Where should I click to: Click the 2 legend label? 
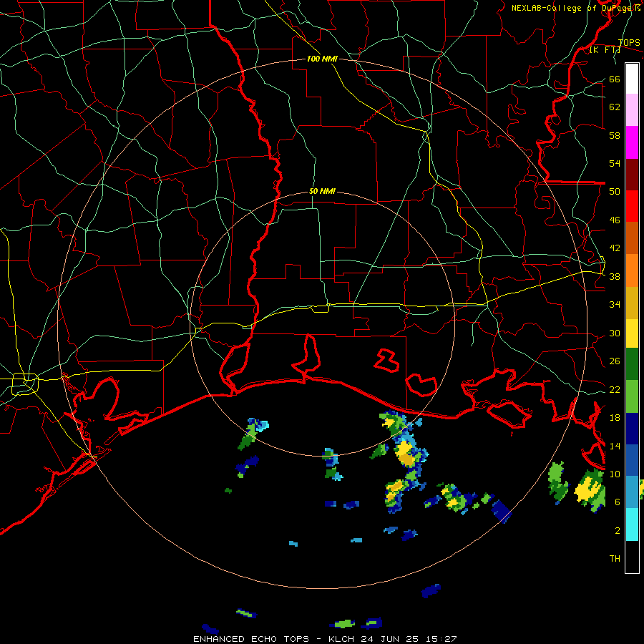(x=618, y=530)
